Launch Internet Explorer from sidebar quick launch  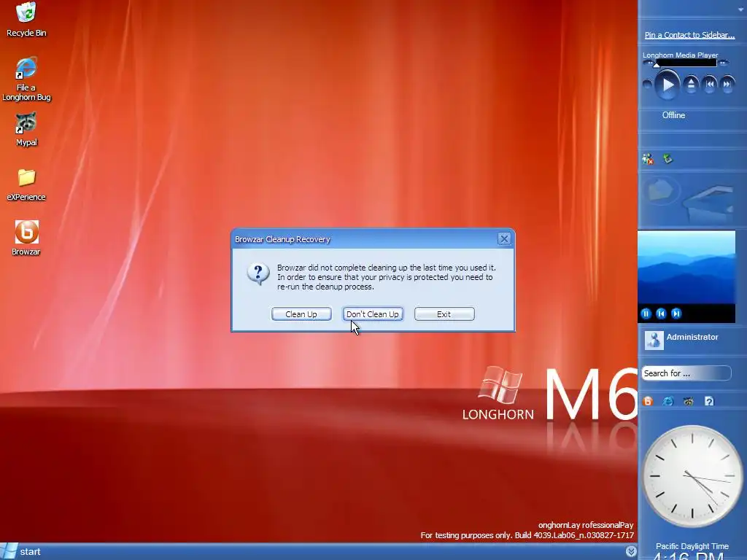coord(668,402)
